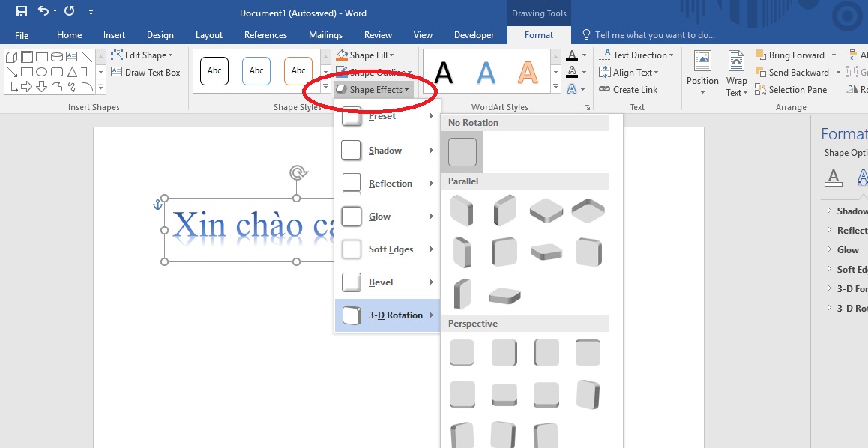Select the arc shape
The height and width of the screenshot is (448, 868).
tap(87, 87)
